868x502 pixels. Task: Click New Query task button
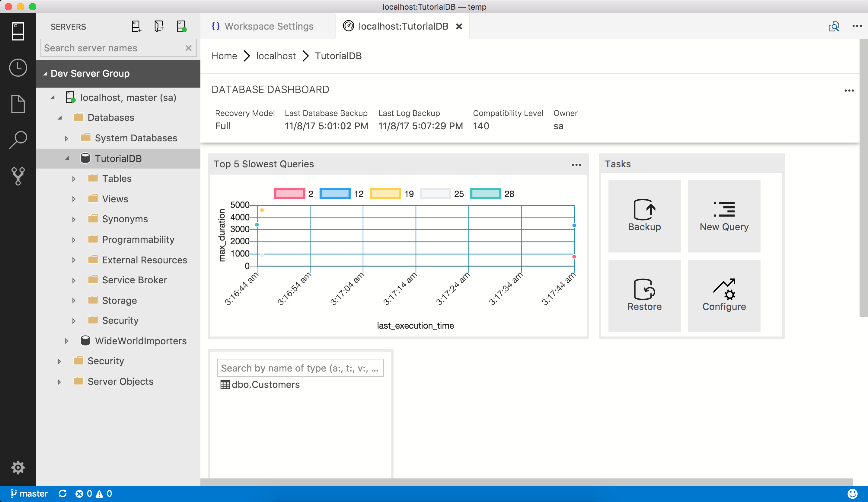[x=724, y=216]
